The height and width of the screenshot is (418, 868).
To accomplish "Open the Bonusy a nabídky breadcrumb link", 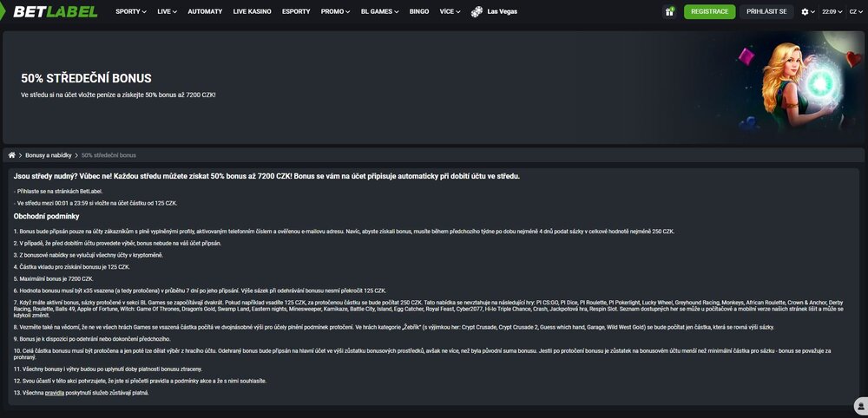I will 48,155.
